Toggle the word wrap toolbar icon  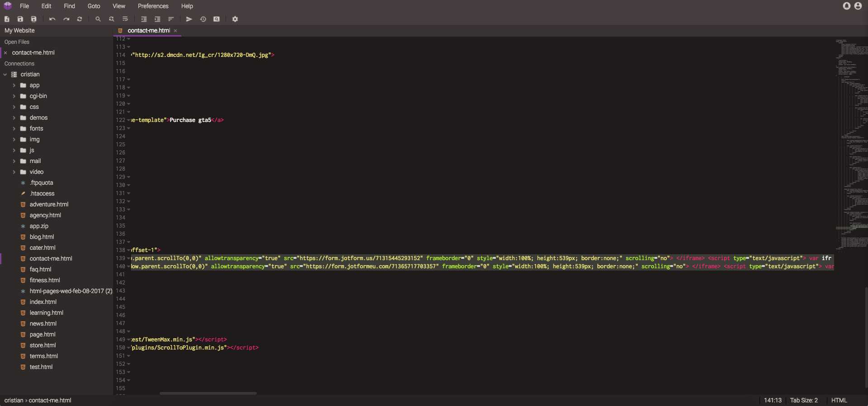tap(125, 19)
